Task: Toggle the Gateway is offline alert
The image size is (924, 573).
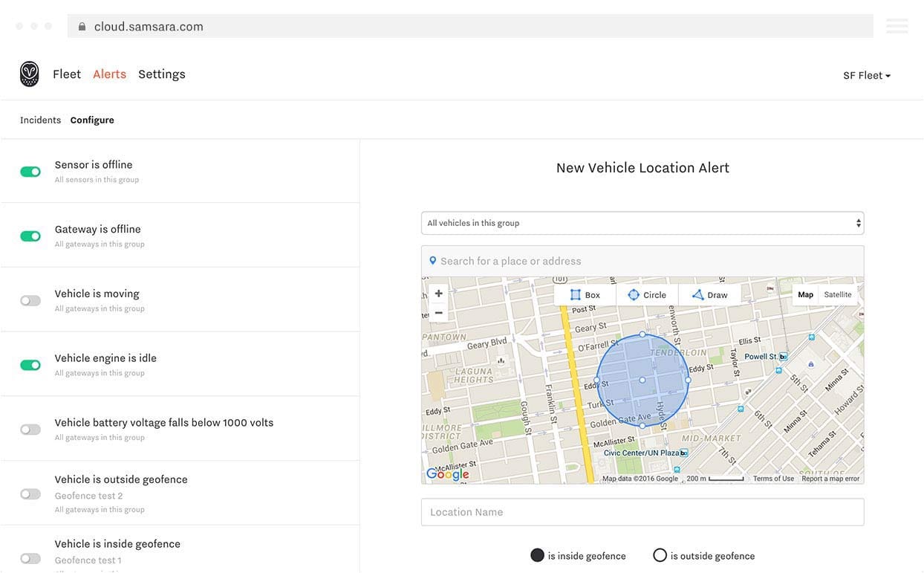Action: [x=30, y=236]
